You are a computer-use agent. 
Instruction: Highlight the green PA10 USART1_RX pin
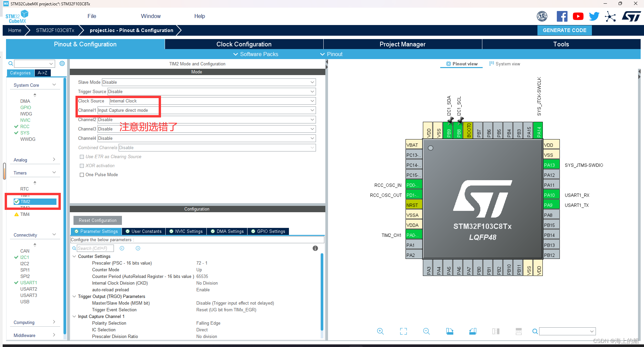pos(550,195)
